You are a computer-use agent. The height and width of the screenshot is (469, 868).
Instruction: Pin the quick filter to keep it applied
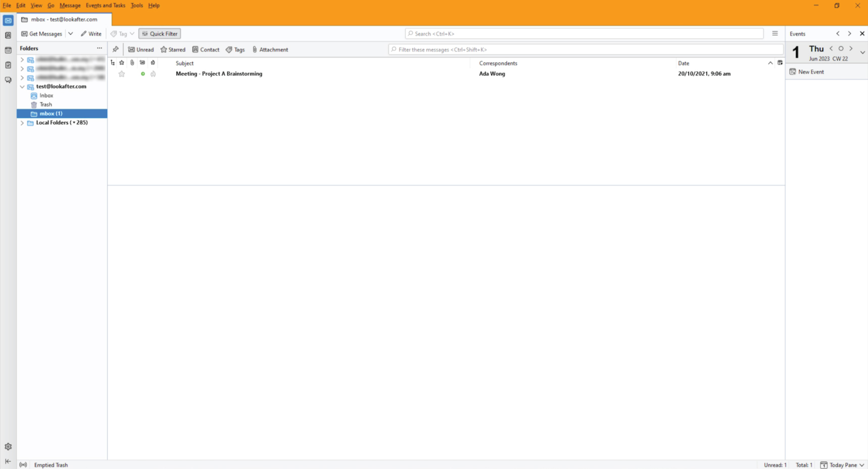116,50
